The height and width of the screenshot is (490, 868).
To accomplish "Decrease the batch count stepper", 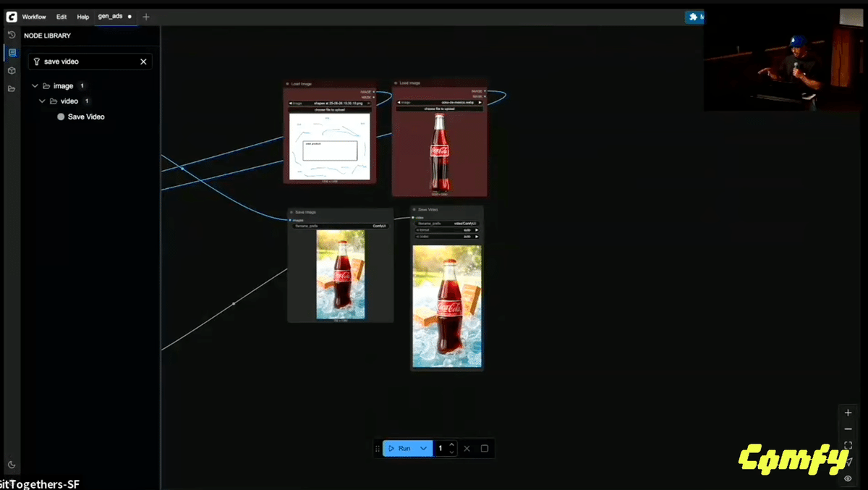I will 452,452.
